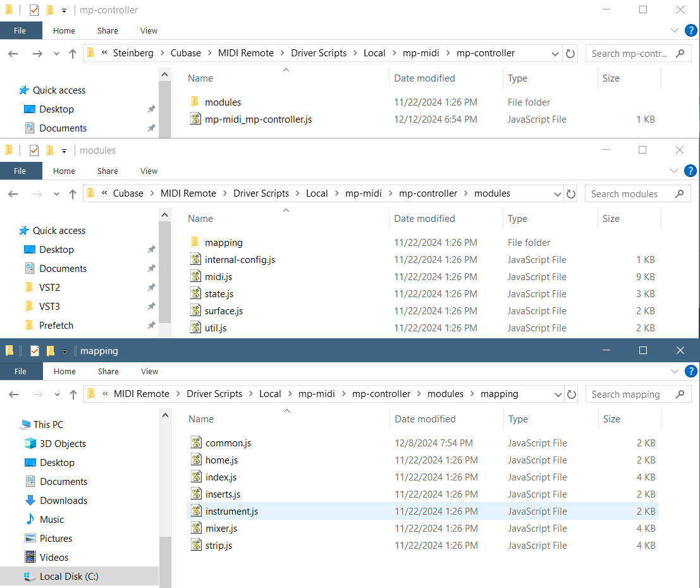
Task: Open File menu in mp-controller window
Action: (21, 30)
